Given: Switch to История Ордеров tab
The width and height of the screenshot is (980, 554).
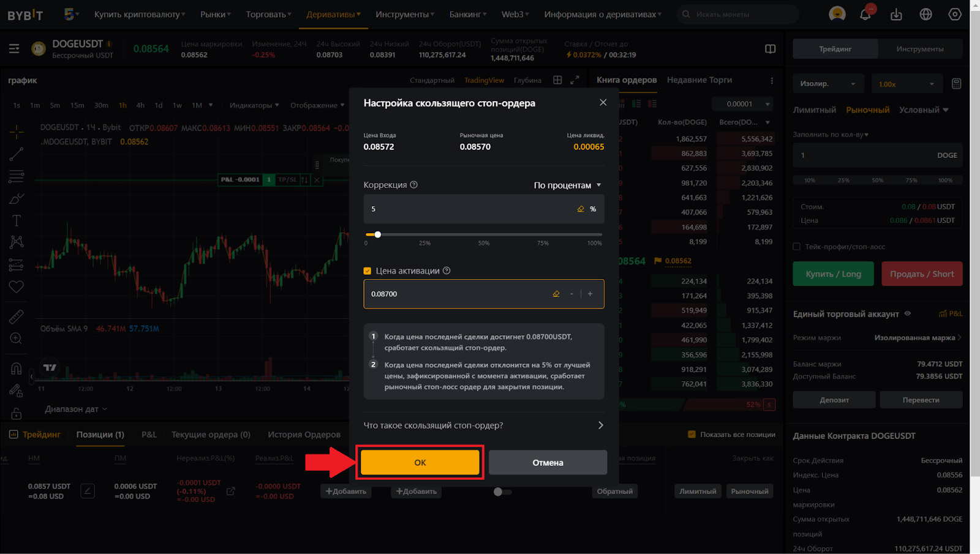Looking at the screenshot, I should (304, 434).
